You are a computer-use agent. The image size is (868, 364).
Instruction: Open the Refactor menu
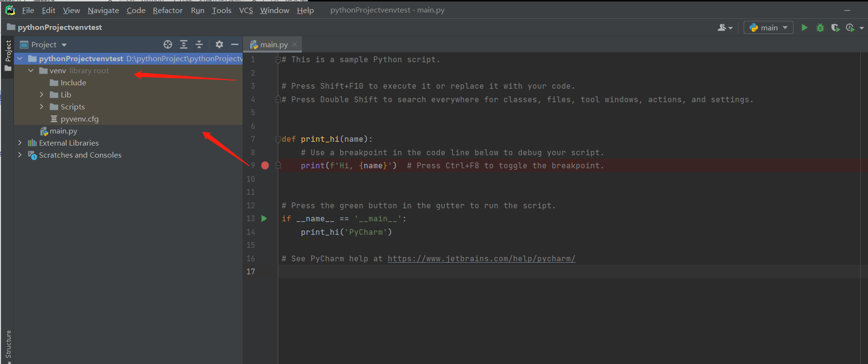pos(167,10)
